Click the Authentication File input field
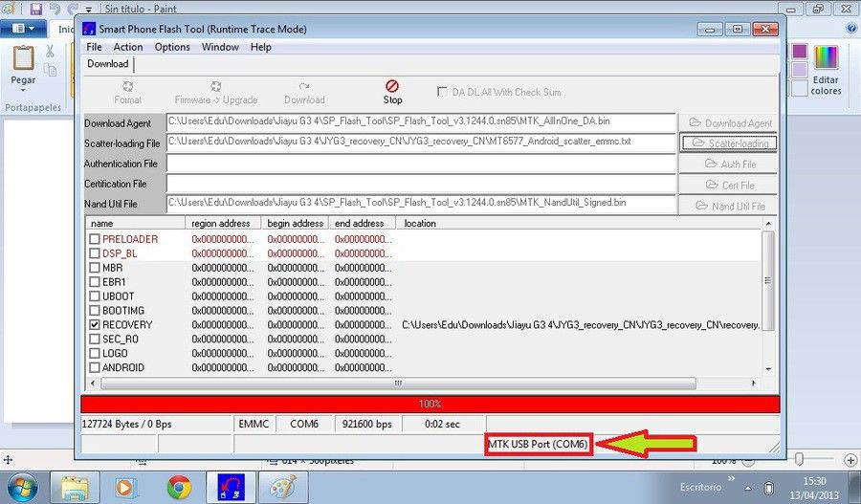Image resolution: width=861 pixels, height=504 pixels. pyautogui.click(x=421, y=163)
